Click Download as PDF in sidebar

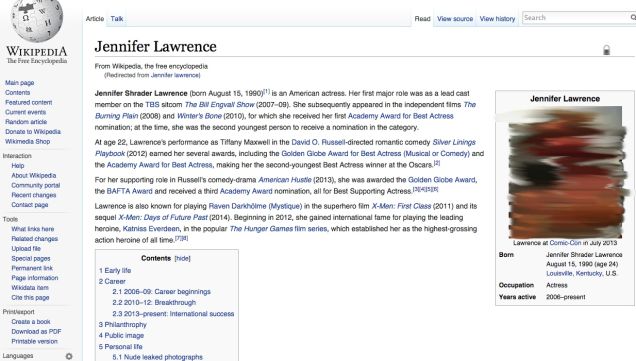click(36, 331)
